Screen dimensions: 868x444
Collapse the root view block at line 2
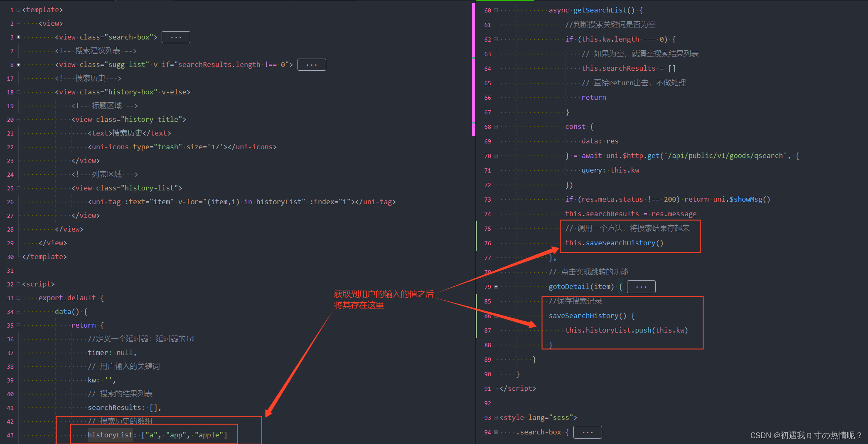(x=18, y=23)
